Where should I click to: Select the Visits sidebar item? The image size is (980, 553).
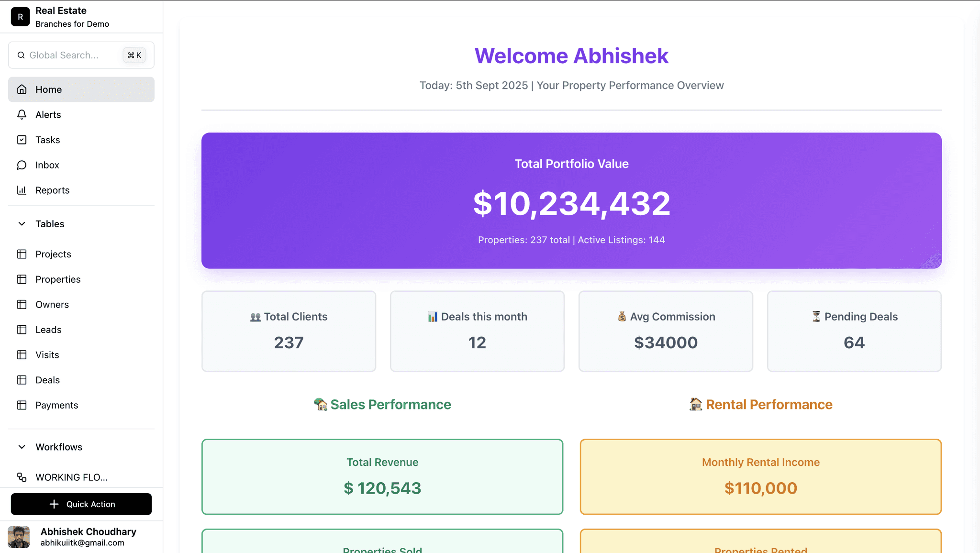click(46, 355)
